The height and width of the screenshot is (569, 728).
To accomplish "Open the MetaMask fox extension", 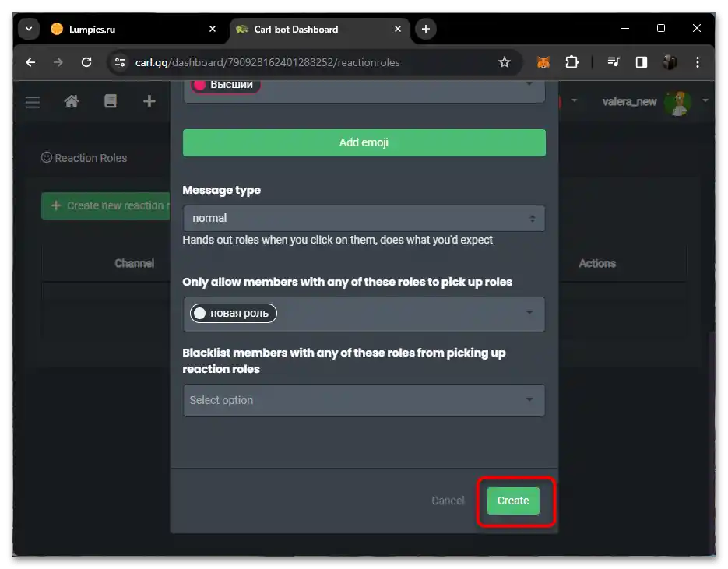I will click(543, 62).
